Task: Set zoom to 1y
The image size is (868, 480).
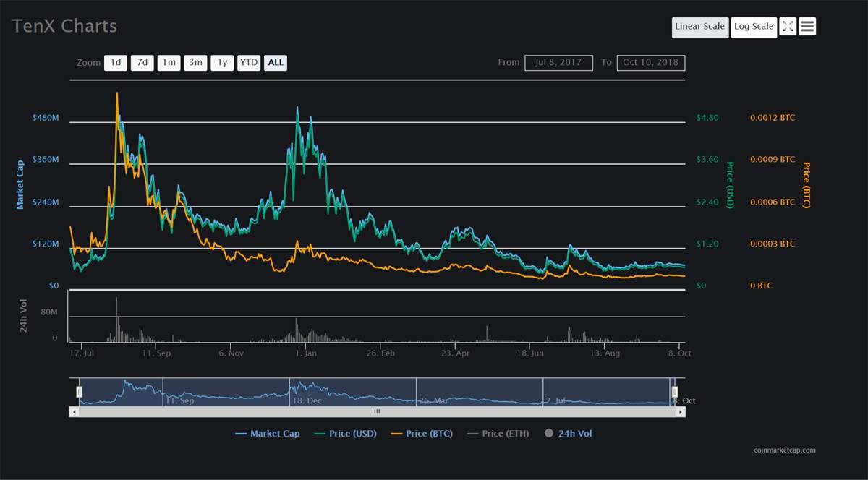Action: pyautogui.click(x=222, y=63)
